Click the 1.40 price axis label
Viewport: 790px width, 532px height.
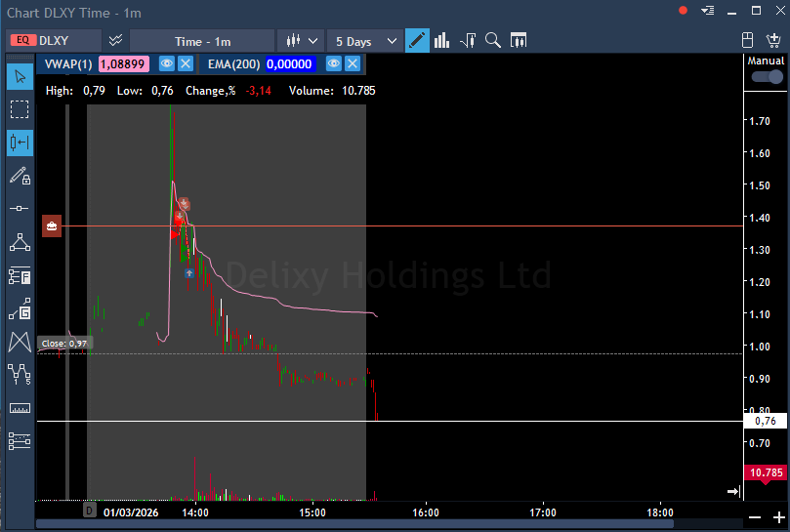[x=760, y=218]
